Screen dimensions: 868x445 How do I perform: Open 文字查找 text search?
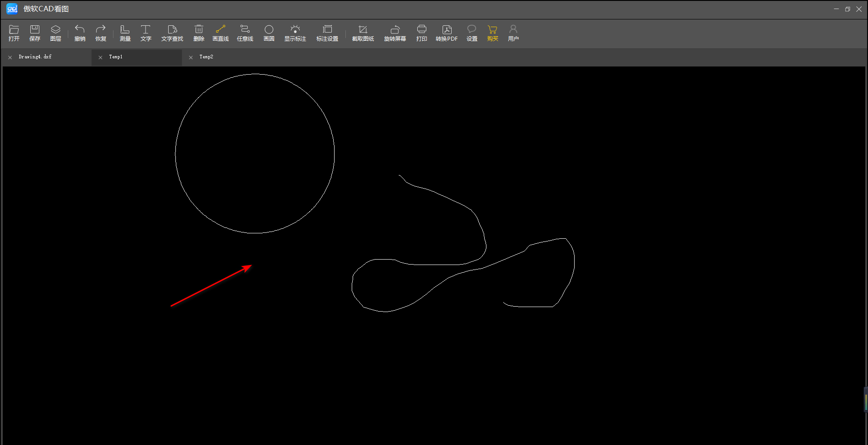pos(172,33)
